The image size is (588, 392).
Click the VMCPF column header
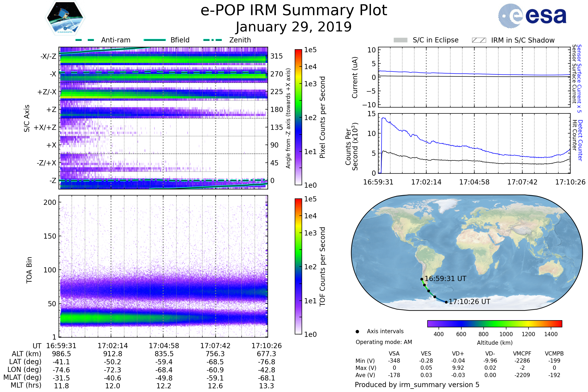(522, 354)
